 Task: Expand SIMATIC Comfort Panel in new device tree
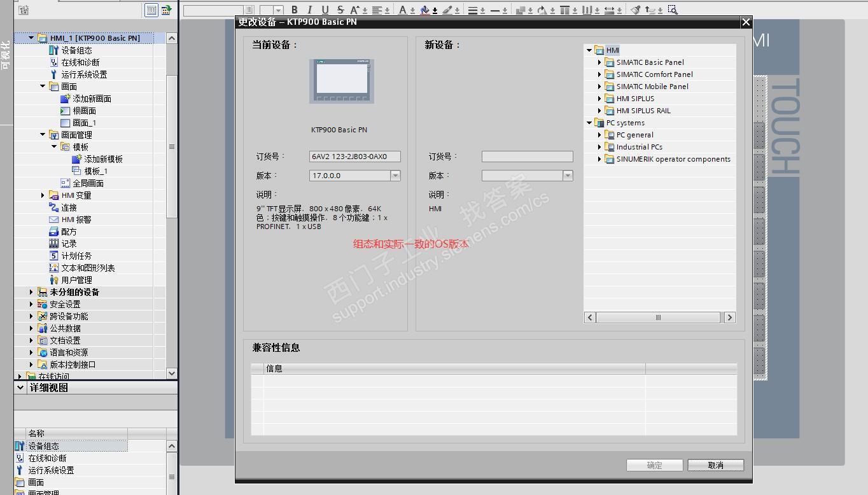click(599, 74)
